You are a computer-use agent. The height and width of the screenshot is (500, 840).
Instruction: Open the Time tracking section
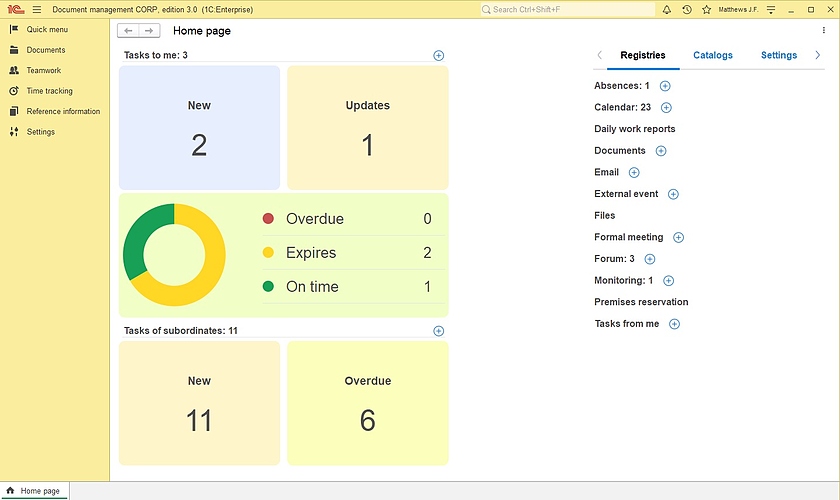pyautogui.click(x=49, y=91)
